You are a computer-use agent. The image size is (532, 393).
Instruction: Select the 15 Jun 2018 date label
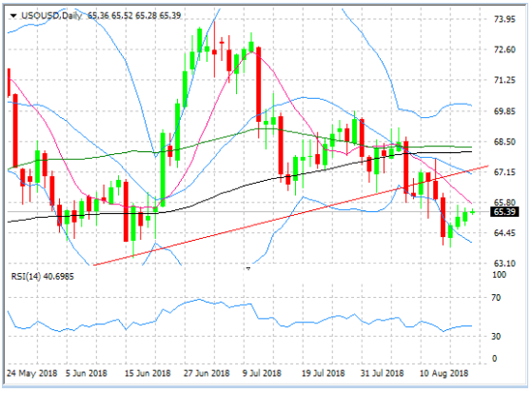pyautogui.click(x=148, y=373)
